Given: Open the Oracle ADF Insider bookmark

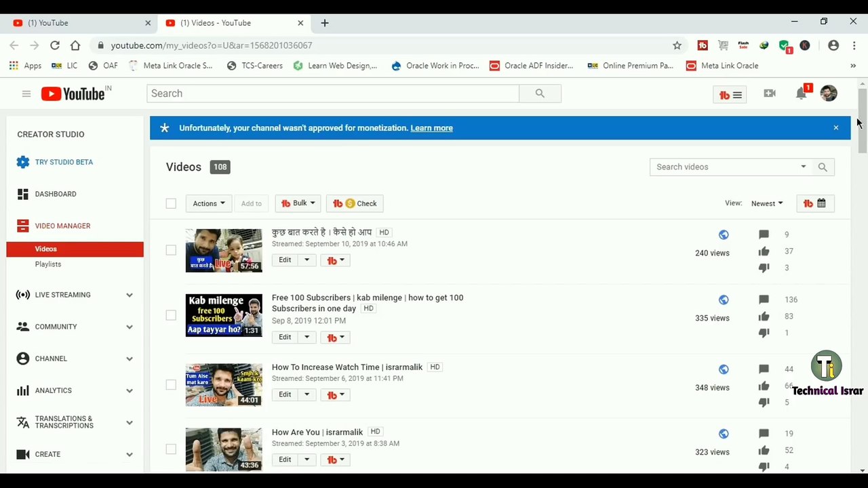Looking at the screenshot, I should tap(532, 66).
